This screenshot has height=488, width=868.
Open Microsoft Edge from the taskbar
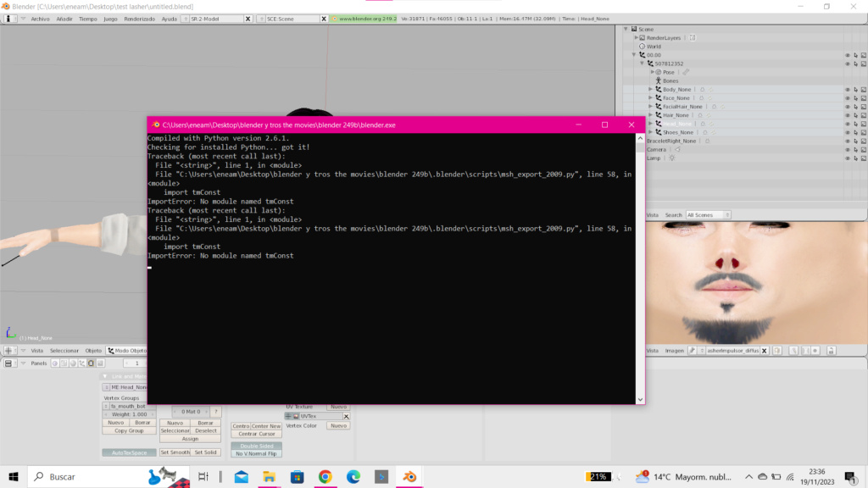pos(353,476)
